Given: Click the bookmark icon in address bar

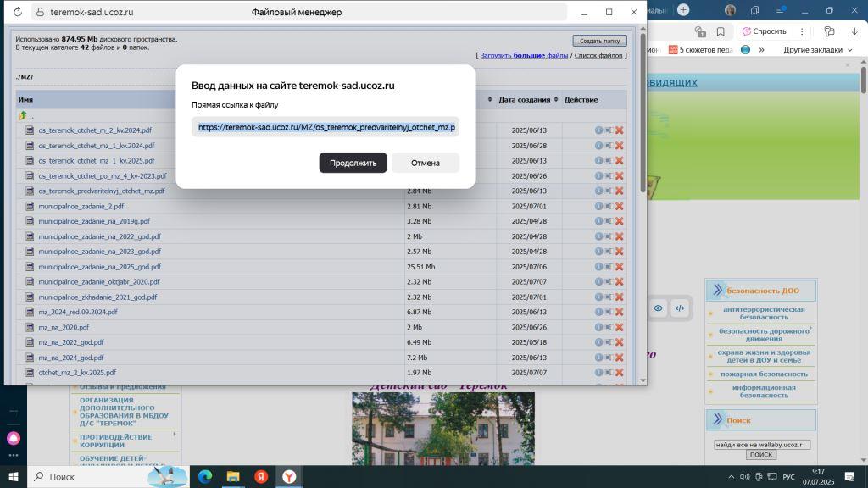Looking at the screenshot, I should 721,31.
